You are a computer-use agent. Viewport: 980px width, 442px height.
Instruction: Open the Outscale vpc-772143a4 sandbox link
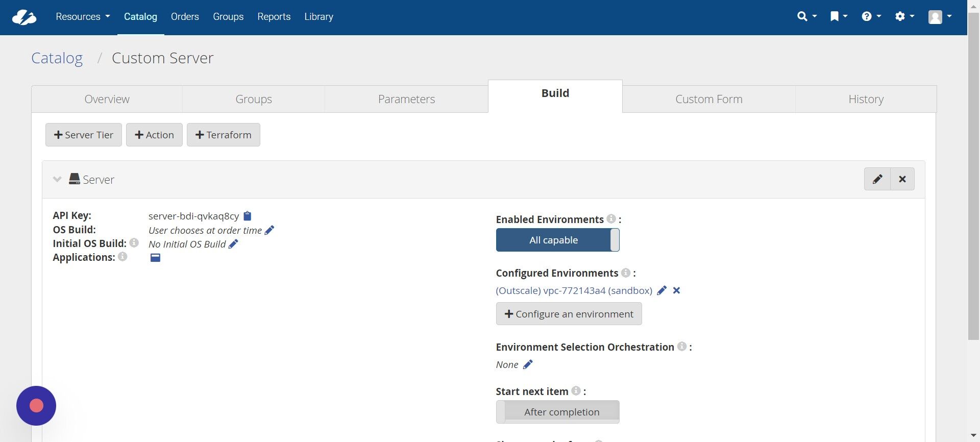574,290
